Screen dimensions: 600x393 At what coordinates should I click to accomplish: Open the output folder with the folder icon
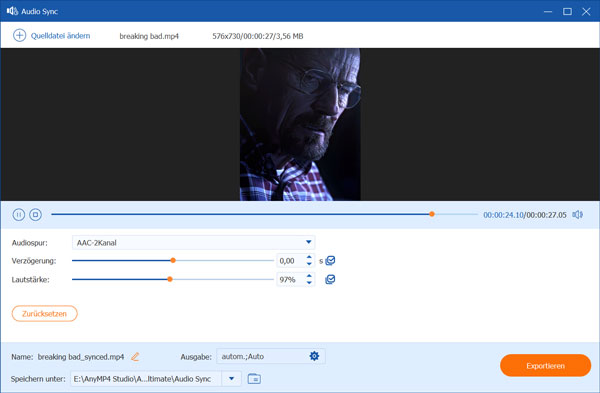tap(254, 378)
